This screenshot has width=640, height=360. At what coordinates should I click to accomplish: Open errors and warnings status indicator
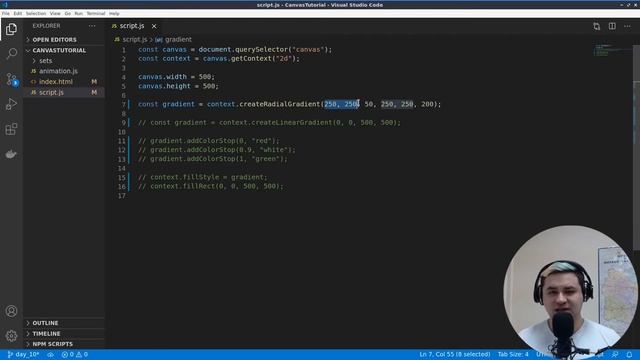75,354
